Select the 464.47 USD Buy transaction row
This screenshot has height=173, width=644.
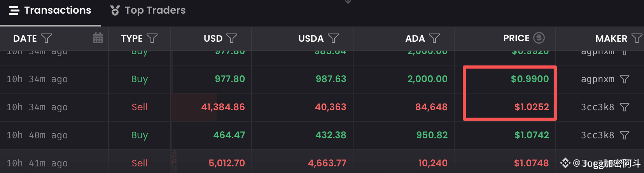(229, 135)
